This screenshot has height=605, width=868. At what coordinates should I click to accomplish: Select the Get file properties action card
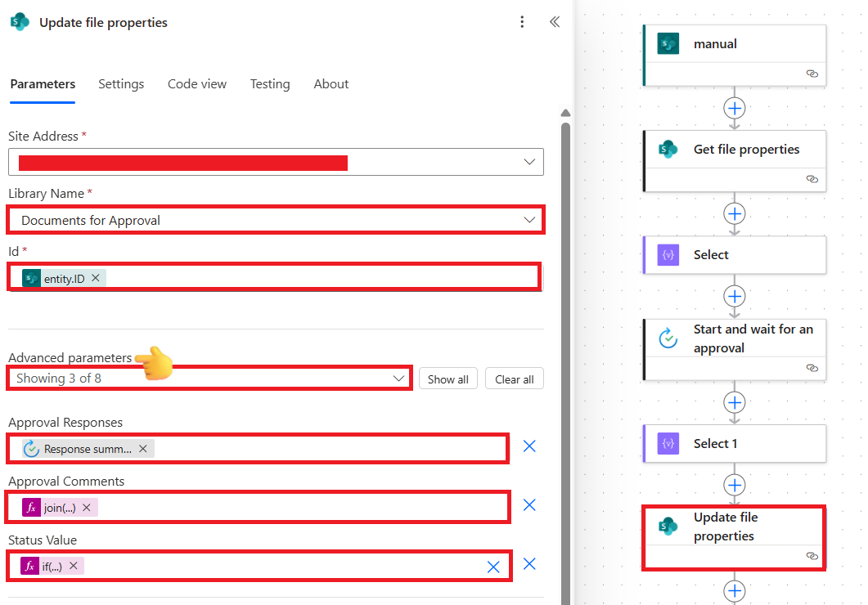click(x=735, y=161)
